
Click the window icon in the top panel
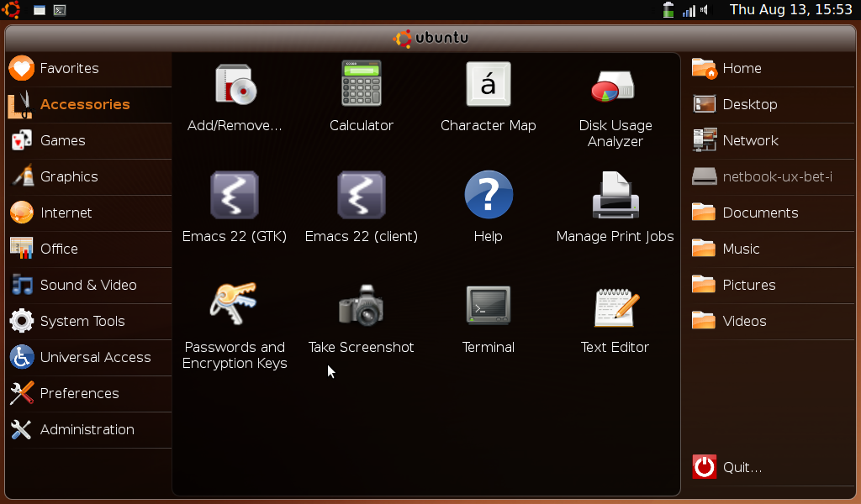pyautogui.click(x=40, y=10)
